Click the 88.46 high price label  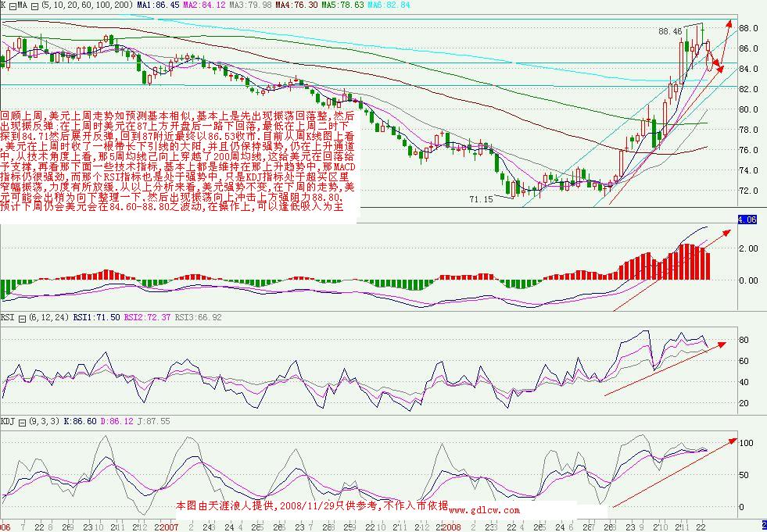(x=669, y=31)
